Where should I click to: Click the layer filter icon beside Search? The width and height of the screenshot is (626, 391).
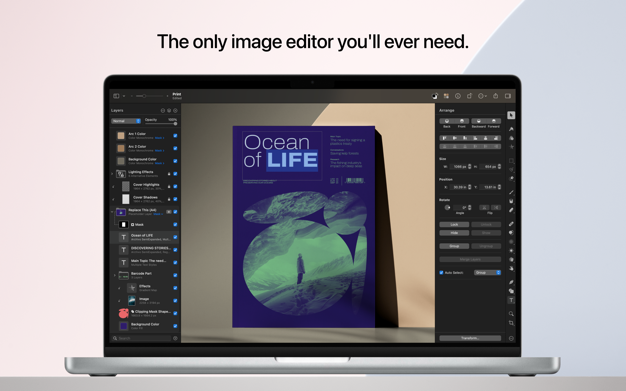(175, 338)
